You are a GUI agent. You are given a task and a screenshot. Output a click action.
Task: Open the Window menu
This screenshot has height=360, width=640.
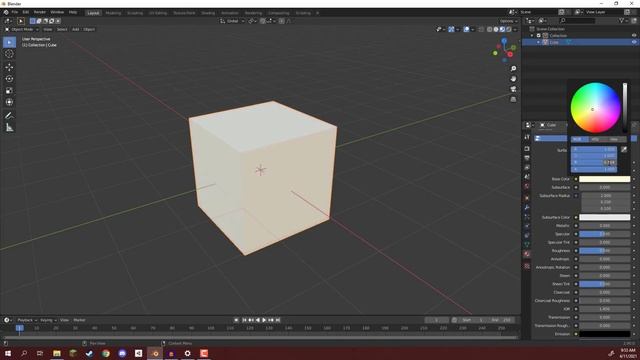click(x=57, y=12)
